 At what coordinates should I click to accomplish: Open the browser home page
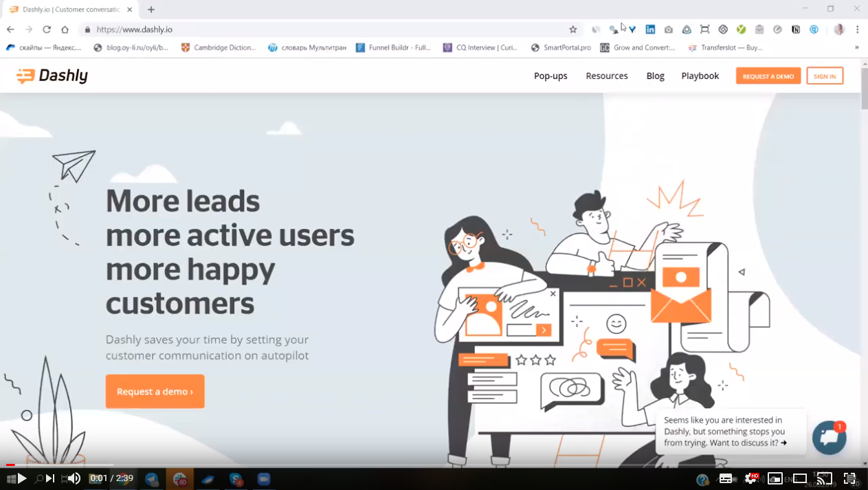[65, 30]
